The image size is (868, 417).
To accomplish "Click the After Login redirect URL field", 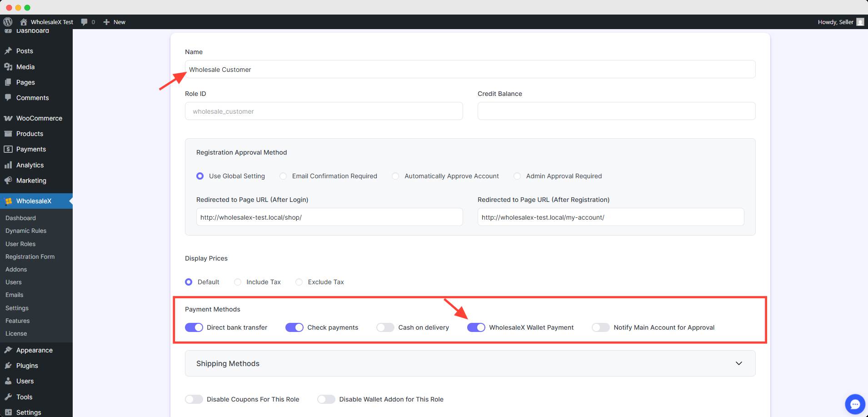I will [329, 217].
